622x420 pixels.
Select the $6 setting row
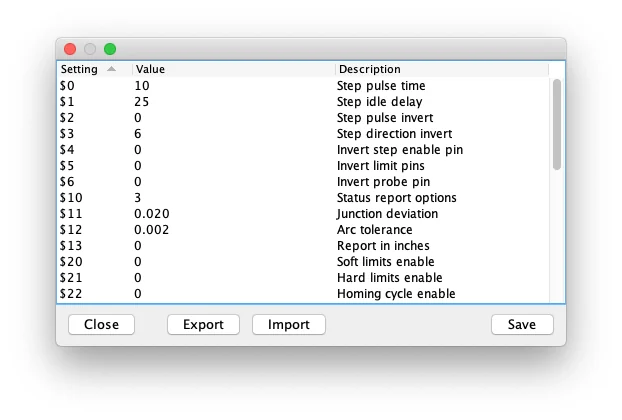(x=303, y=182)
